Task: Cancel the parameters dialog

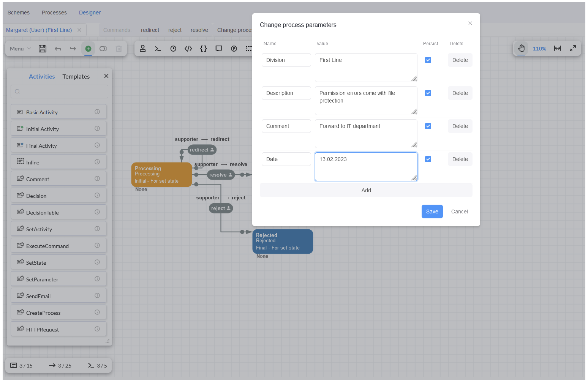Action: [x=459, y=212]
